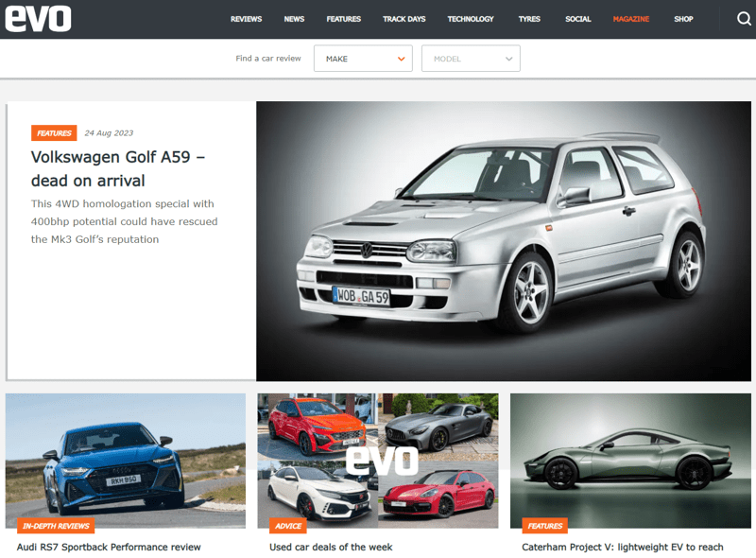This screenshot has height=558, width=756.
Task: Click the Golf A59 summary paragraph
Action: tap(125, 221)
